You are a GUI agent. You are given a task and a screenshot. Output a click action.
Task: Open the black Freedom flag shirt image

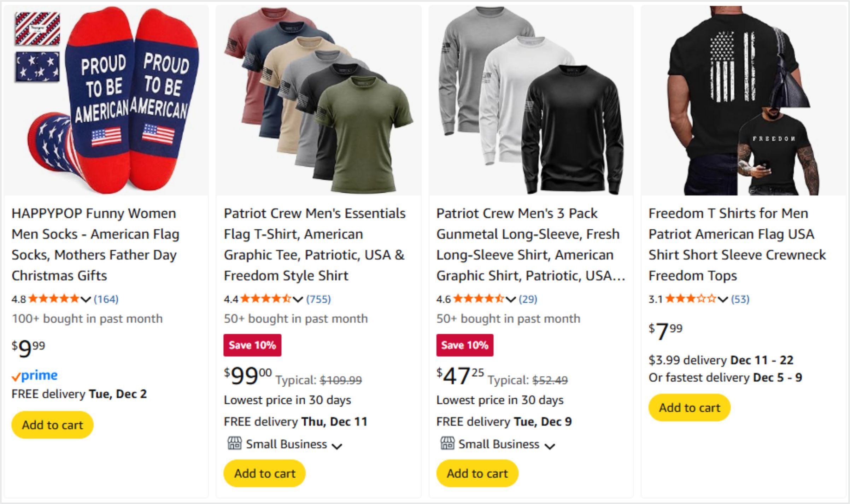(x=743, y=100)
